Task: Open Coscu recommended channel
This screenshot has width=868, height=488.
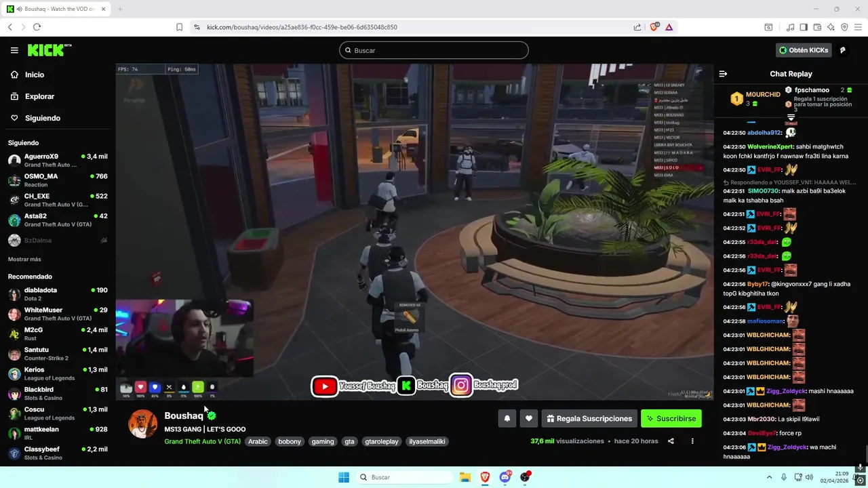Action: pyautogui.click(x=58, y=413)
